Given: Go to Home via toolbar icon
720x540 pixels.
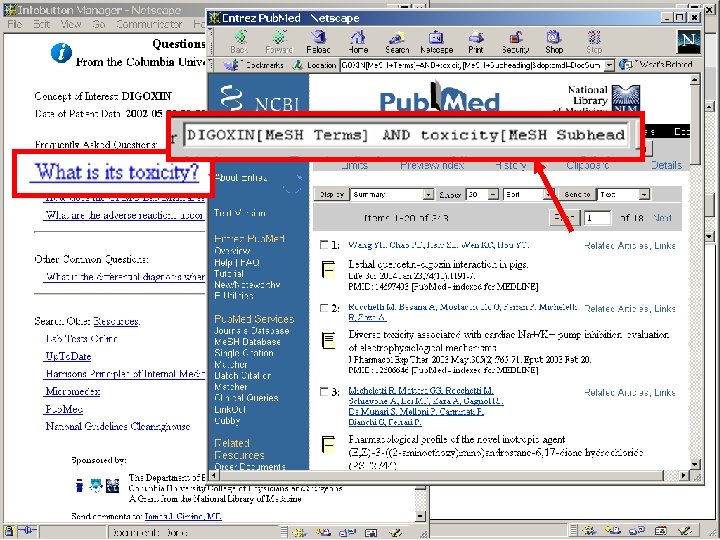Looking at the screenshot, I should [x=358, y=41].
